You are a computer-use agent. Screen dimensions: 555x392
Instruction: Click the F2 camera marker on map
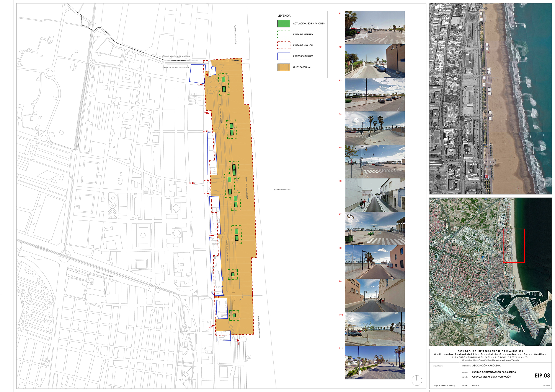coord(201,84)
